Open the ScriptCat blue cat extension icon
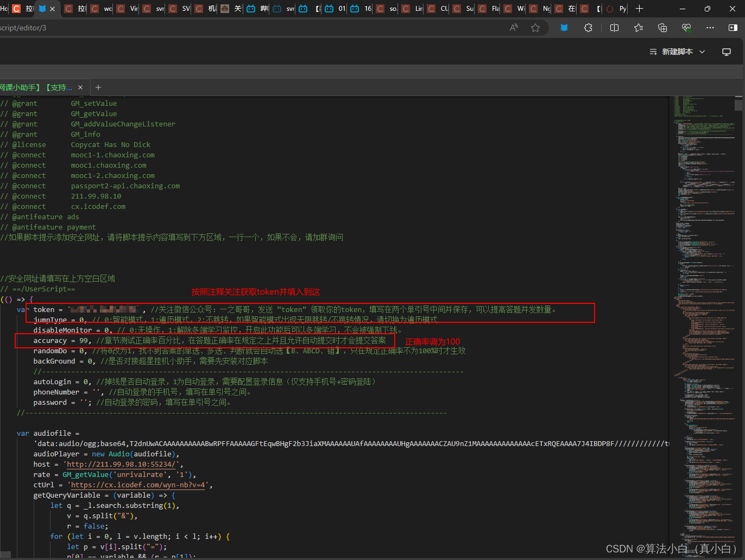This screenshot has height=560, width=745. point(564,28)
